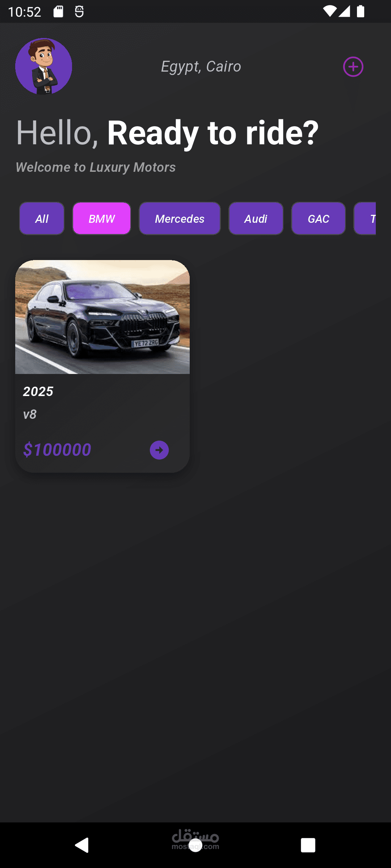
Task: Open the BMW car photo thumbnail
Action: 102,317
